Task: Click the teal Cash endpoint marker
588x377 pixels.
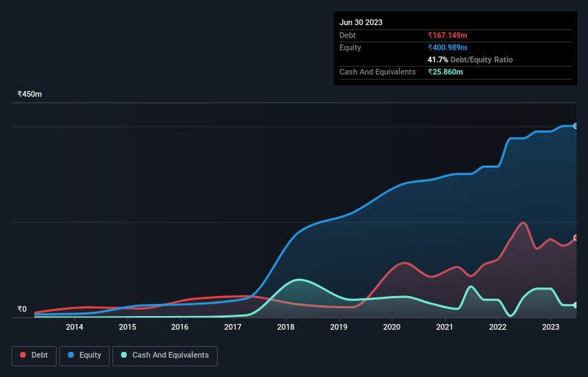Action: point(576,305)
